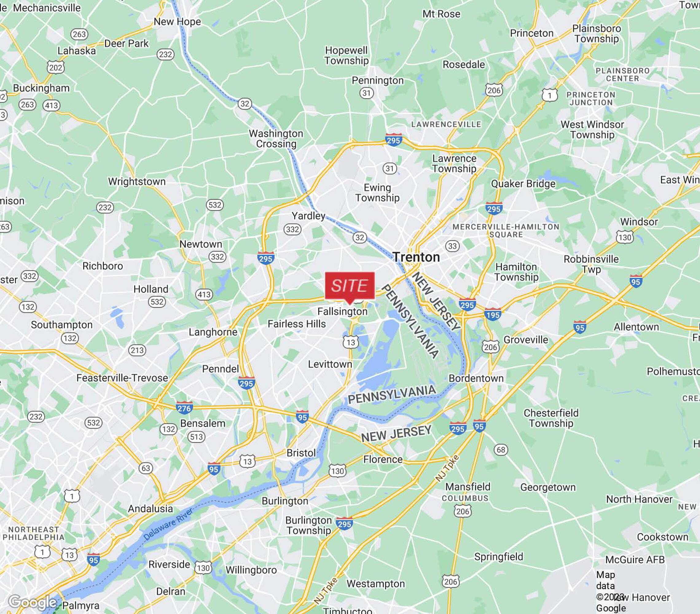Click the I-276 highway shield
700x614 pixels.
pyautogui.click(x=185, y=407)
